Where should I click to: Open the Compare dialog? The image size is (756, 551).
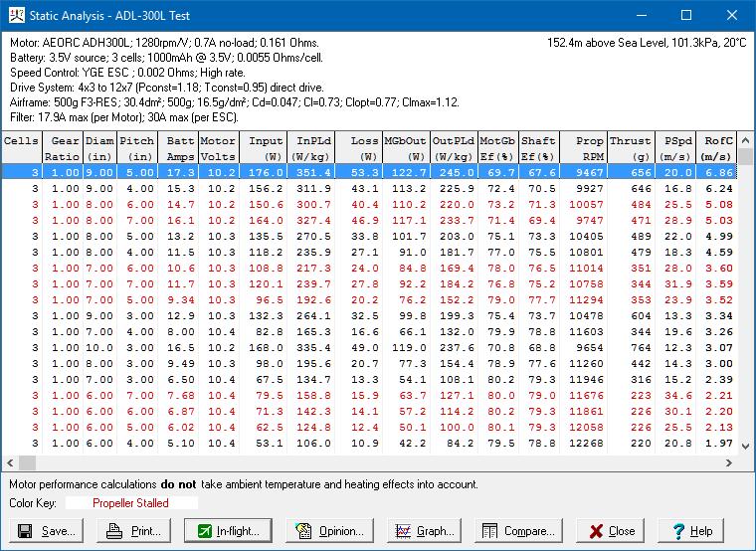coord(519,531)
